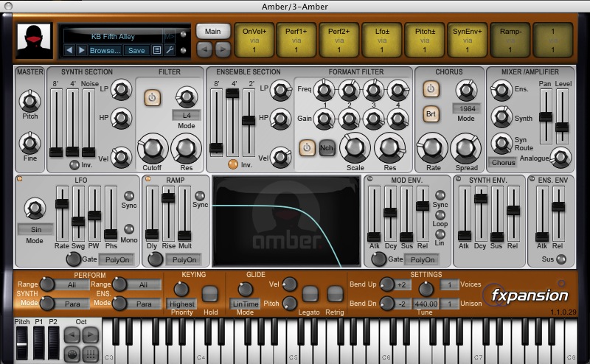Select the SynEnv+ modulation slot

[x=468, y=41]
